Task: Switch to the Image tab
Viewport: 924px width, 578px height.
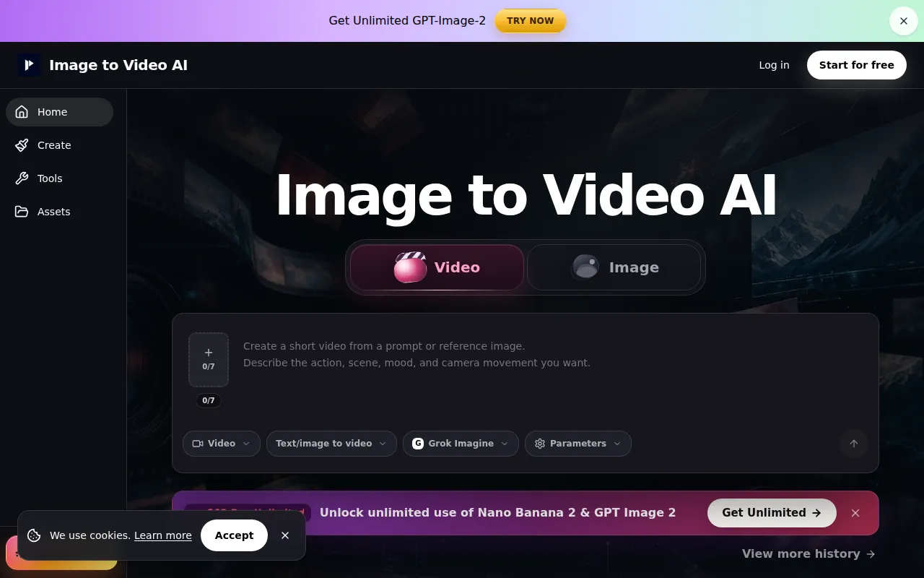Action: 614,267
